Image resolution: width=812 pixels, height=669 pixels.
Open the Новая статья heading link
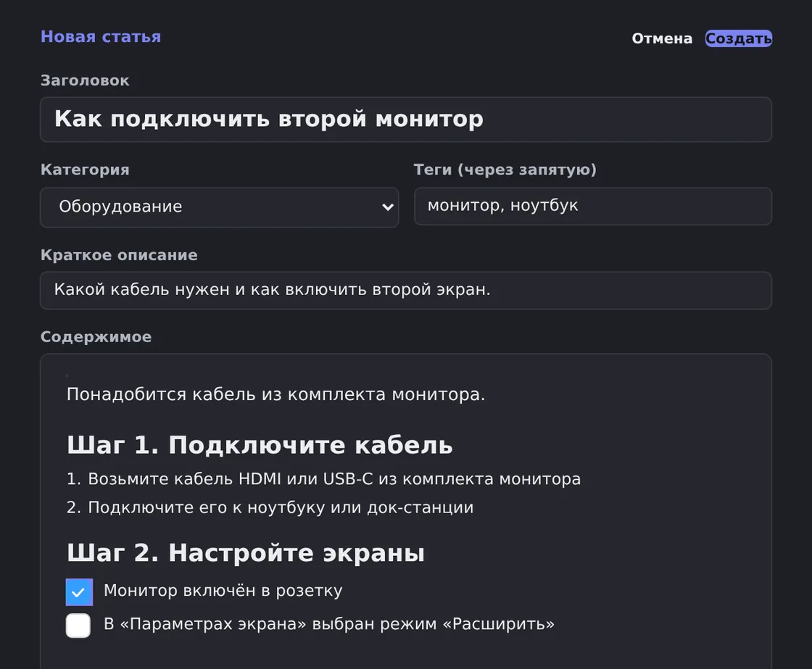(x=101, y=37)
